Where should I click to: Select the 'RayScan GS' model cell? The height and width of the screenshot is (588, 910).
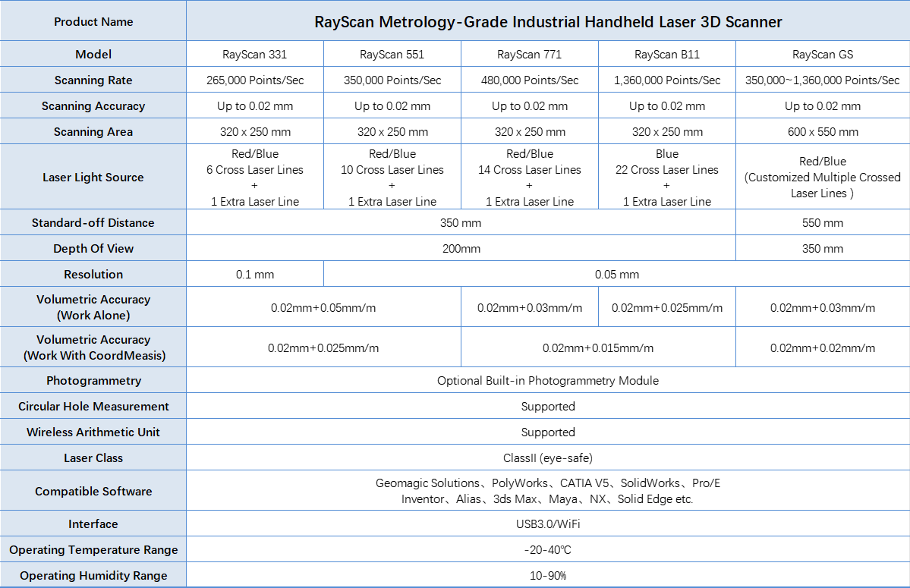tap(823, 54)
